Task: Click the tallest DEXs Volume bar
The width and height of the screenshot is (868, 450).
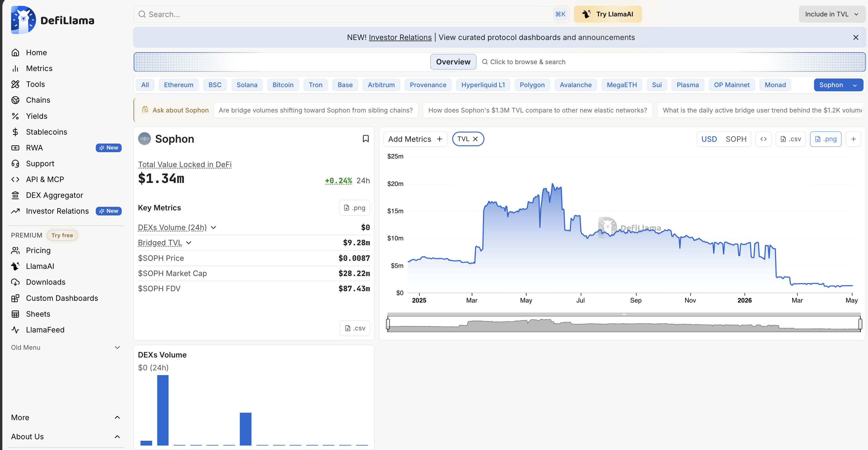Action: coord(163,410)
